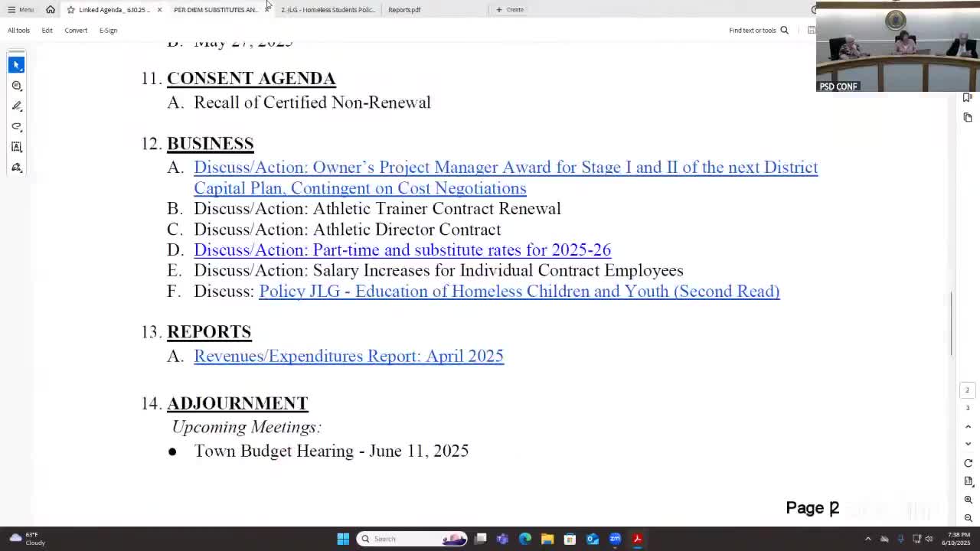The width and height of the screenshot is (980, 551).
Task: Open File Explorer from taskbar
Action: [x=547, y=539]
